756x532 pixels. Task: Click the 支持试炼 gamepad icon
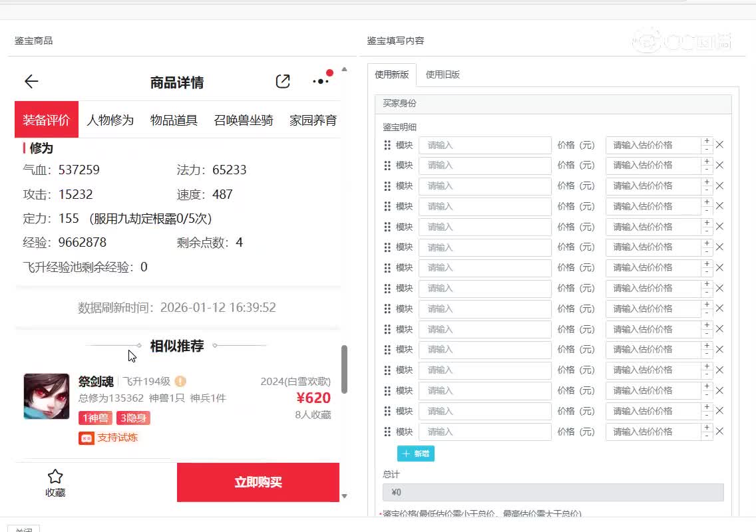click(x=87, y=438)
